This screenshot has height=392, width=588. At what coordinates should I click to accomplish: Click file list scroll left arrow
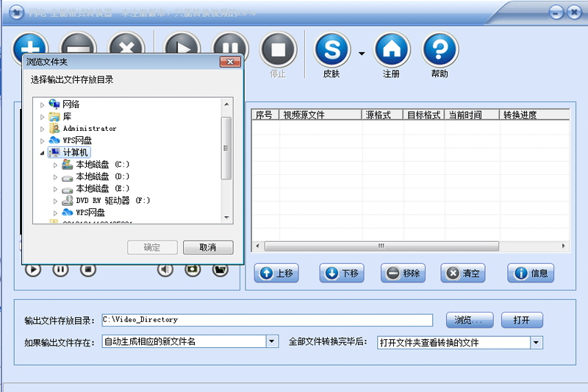pos(257,246)
